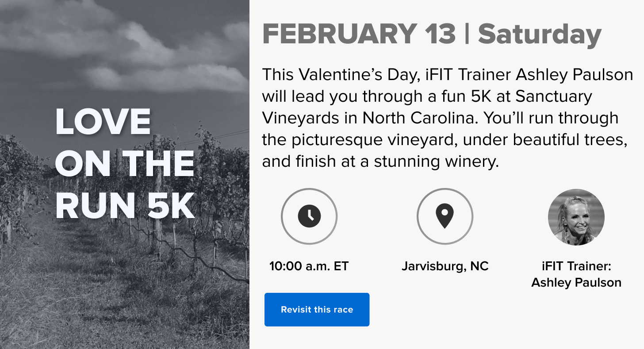This screenshot has height=349, width=644.
Task: Click the RUN 5K line of the title
Action: pos(125,206)
